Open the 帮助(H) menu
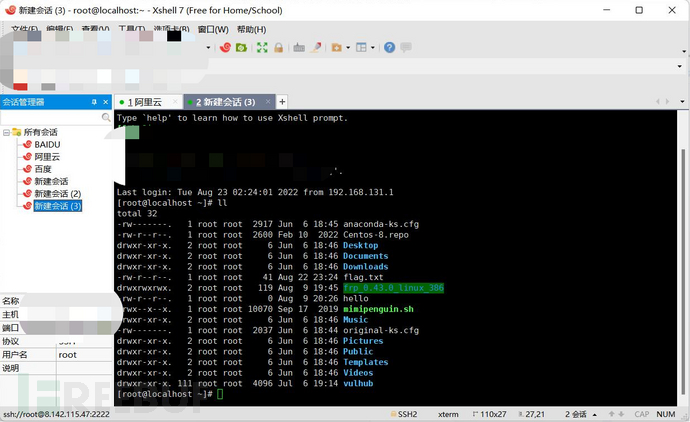The width and height of the screenshot is (690, 422). 251,29
